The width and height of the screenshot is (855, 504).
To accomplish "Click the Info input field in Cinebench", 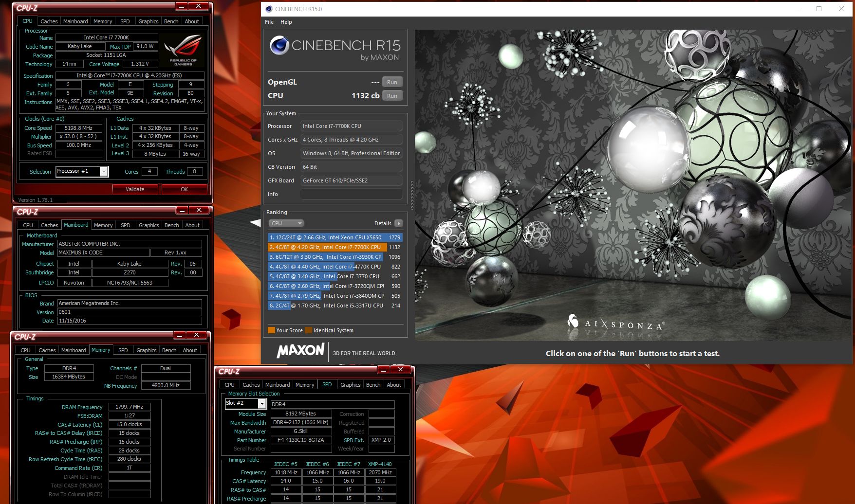I will click(x=351, y=194).
